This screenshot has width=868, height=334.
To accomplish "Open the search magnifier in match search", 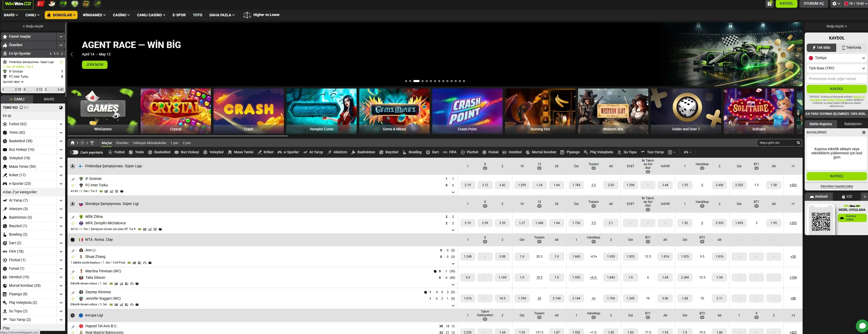I will 798,143.
